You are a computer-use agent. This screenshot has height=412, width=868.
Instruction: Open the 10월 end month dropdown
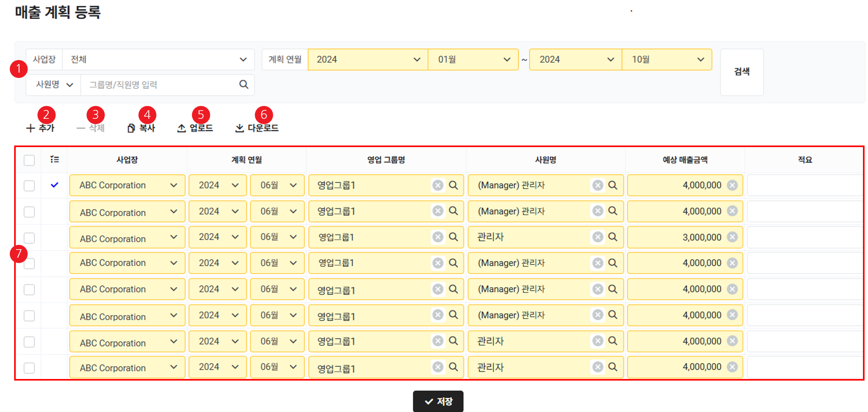coord(667,60)
